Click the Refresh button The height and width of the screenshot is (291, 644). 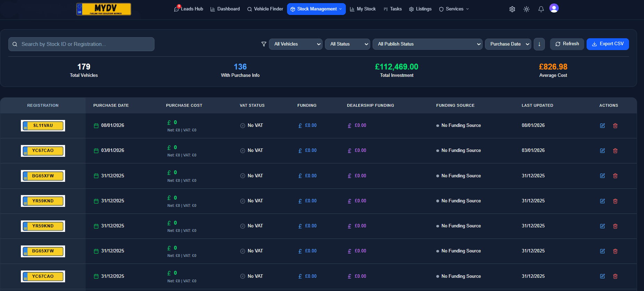click(x=567, y=44)
